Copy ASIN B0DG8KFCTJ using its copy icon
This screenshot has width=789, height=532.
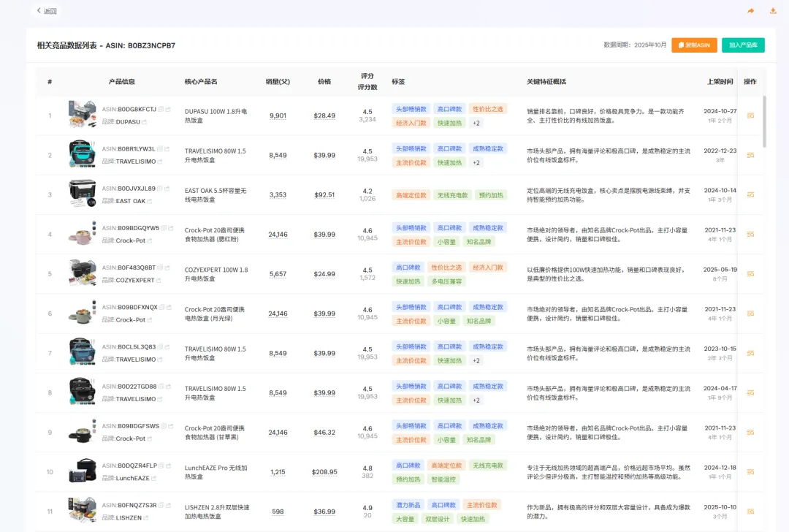[x=161, y=110]
